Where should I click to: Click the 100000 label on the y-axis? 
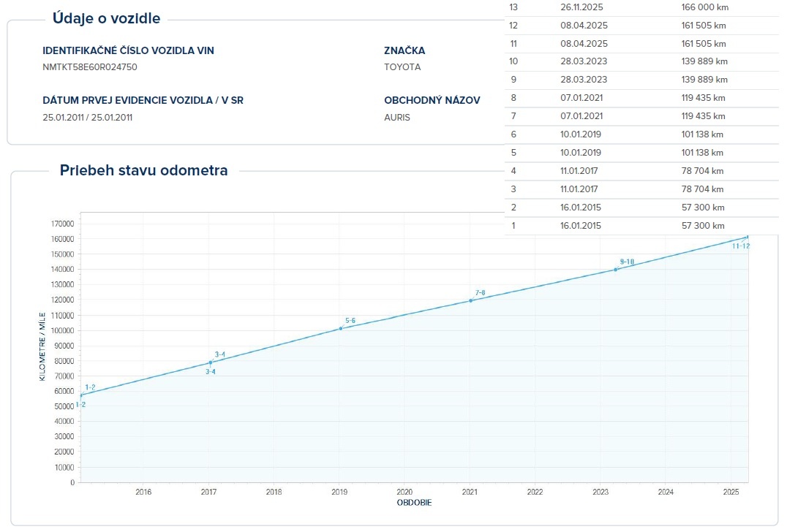click(x=62, y=330)
